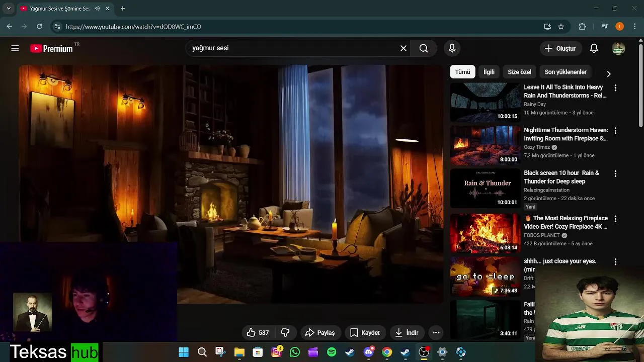The height and width of the screenshot is (362, 644).
Task: Click install/cast screen icon in address bar
Action: (547, 27)
